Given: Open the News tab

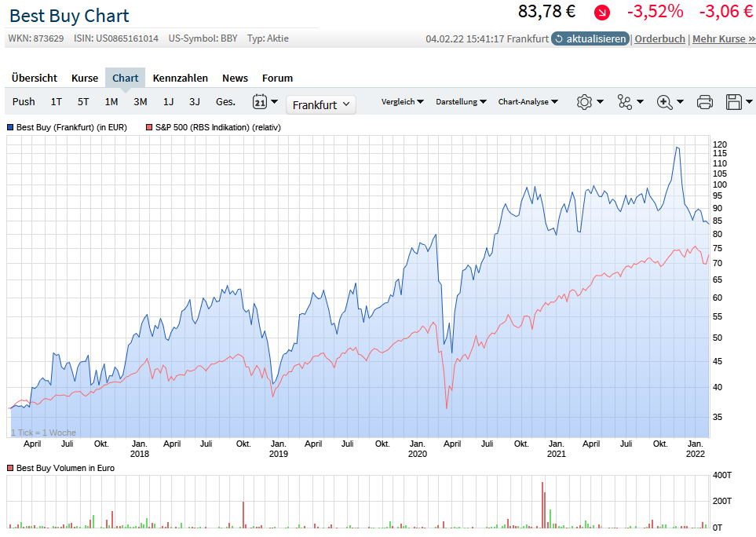Looking at the screenshot, I should click(235, 78).
